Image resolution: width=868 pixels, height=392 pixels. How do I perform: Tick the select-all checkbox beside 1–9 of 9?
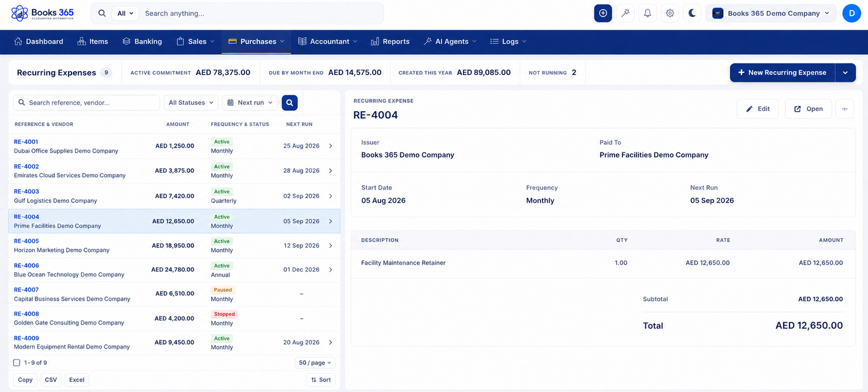coord(17,363)
